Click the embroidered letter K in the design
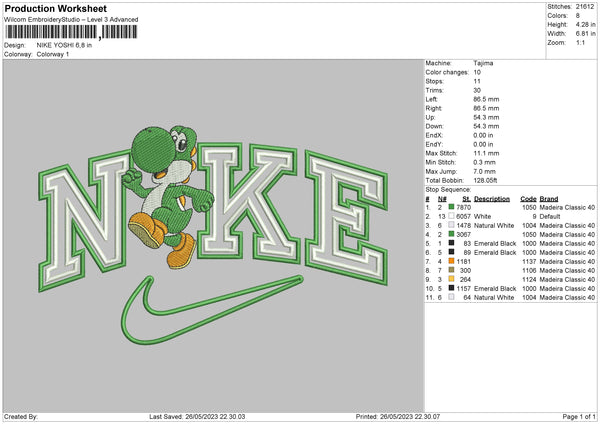600x424 pixels. pyautogui.click(x=247, y=202)
